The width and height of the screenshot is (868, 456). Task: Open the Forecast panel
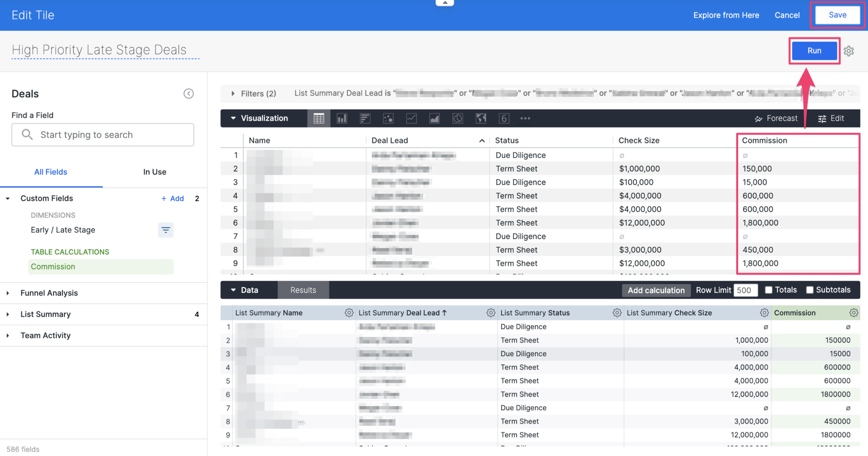(x=776, y=118)
